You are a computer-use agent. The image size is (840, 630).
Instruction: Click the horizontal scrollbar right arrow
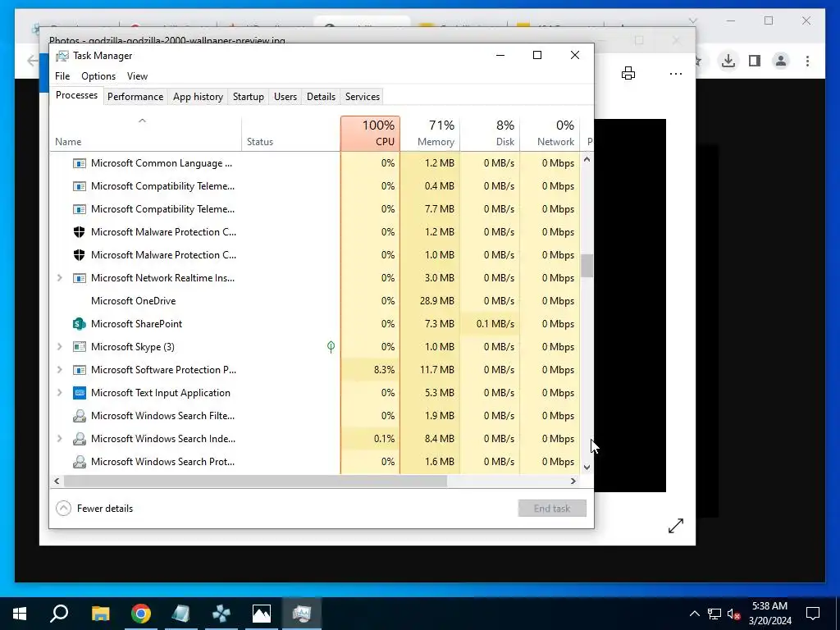pyautogui.click(x=573, y=481)
